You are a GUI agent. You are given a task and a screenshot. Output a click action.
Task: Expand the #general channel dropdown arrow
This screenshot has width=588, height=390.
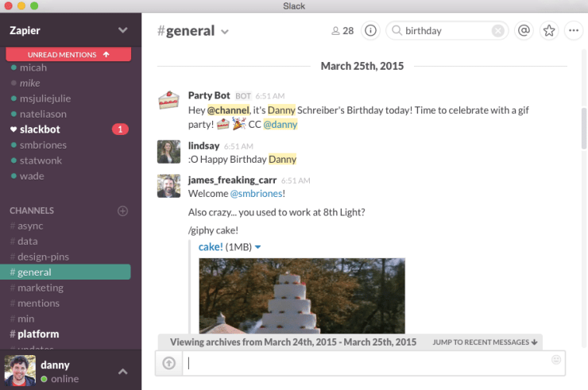[x=225, y=32]
